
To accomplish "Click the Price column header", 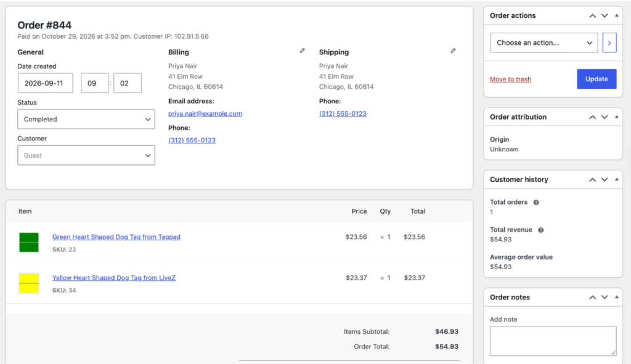I will tap(359, 211).
